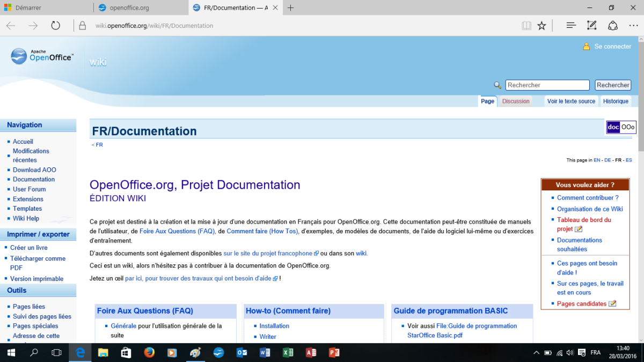Screen dimensions: 644x362
Task: Open Modifications récentes in the sidebar
Action: pyautogui.click(x=31, y=156)
